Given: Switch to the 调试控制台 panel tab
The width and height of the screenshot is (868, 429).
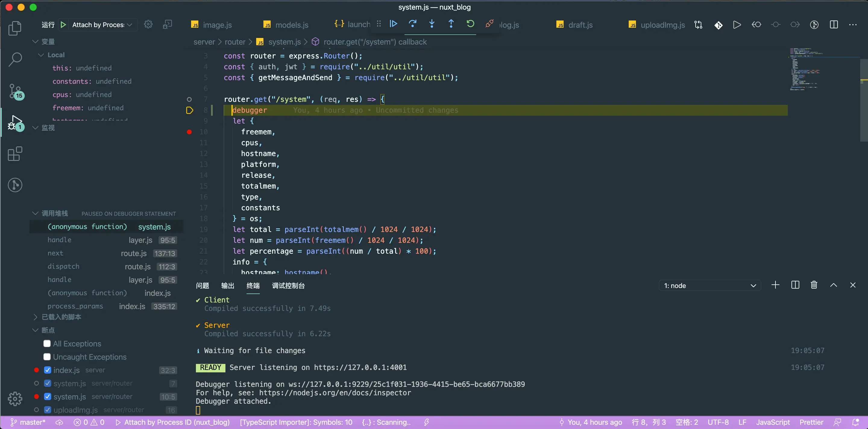Looking at the screenshot, I should coord(288,286).
